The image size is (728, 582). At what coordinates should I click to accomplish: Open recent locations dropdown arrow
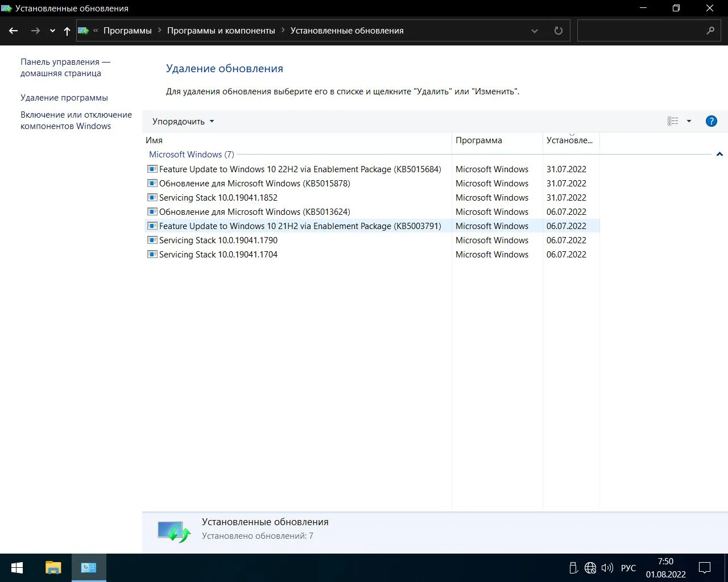tap(52, 31)
